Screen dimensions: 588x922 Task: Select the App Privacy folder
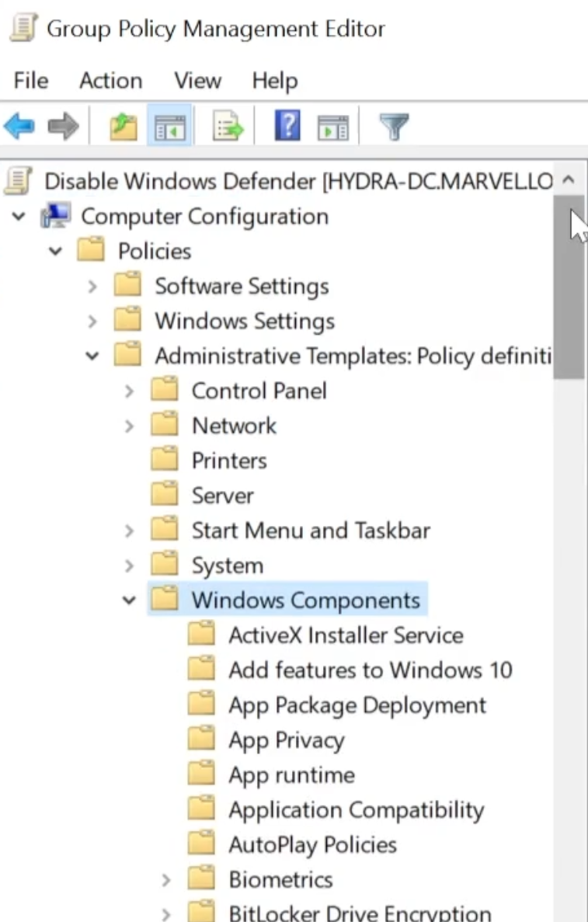(285, 740)
